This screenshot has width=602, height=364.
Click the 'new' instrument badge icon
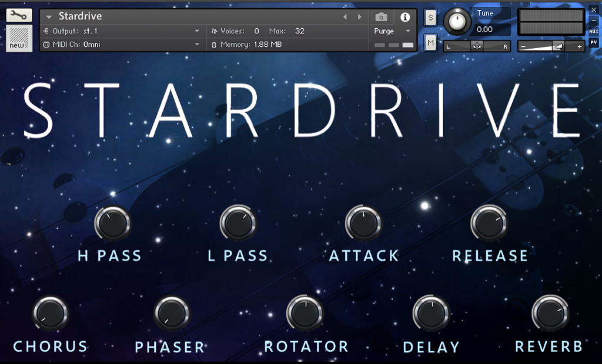(x=19, y=38)
